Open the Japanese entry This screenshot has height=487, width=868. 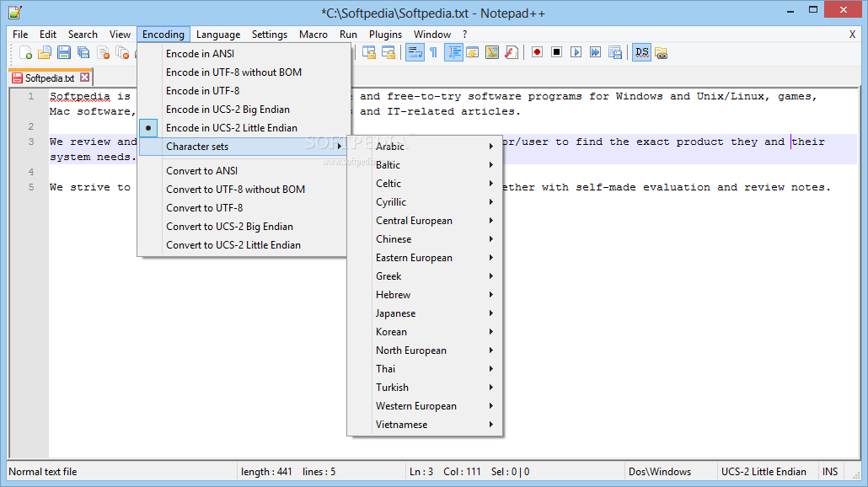click(x=425, y=313)
